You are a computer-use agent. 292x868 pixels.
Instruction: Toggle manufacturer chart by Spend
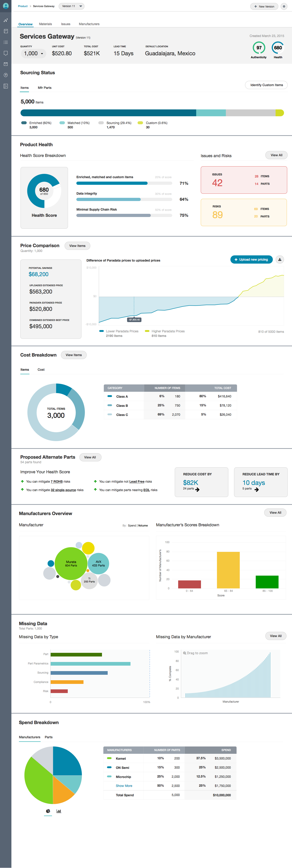click(x=132, y=526)
